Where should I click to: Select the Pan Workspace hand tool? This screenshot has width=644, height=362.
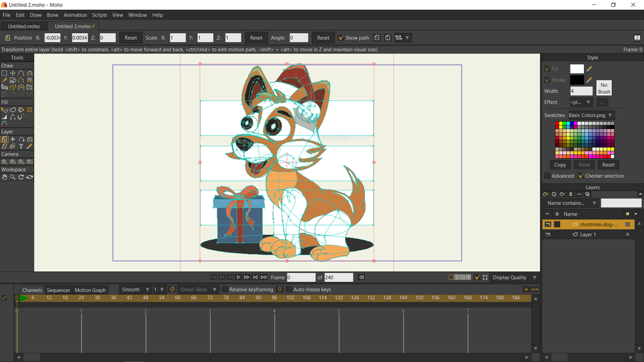4,177
